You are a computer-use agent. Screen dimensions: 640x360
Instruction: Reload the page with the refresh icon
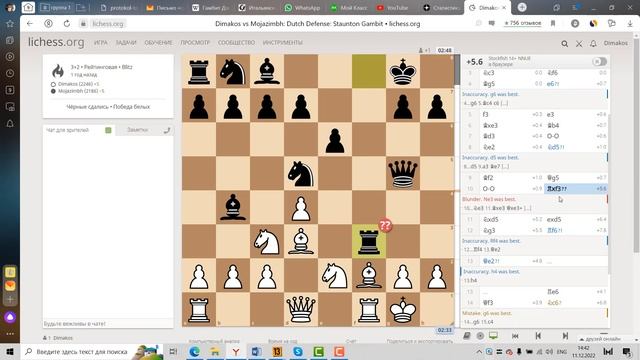pos(67,24)
